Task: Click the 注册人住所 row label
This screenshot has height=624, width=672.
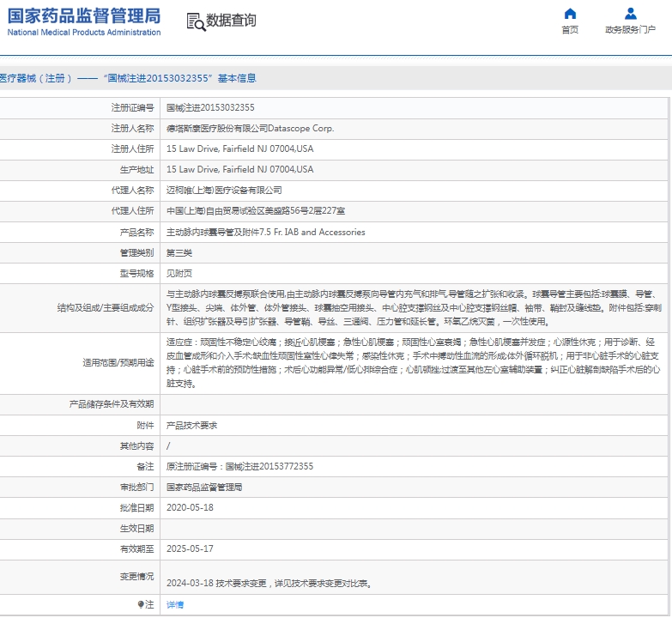Action: point(132,148)
